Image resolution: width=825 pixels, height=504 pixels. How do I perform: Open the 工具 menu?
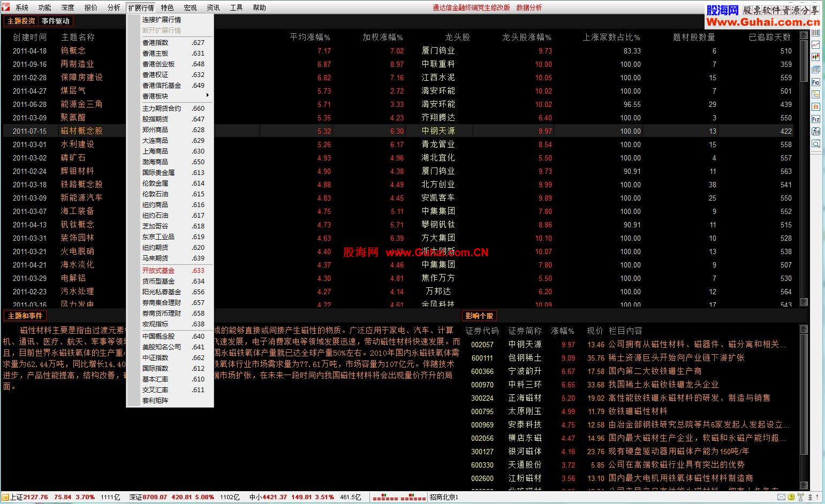(236, 7)
